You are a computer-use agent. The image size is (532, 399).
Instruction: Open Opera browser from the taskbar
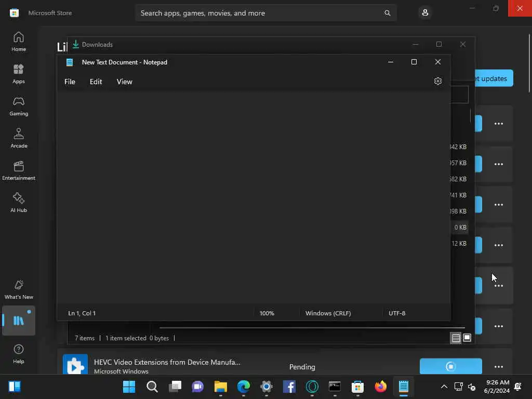coord(312,387)
